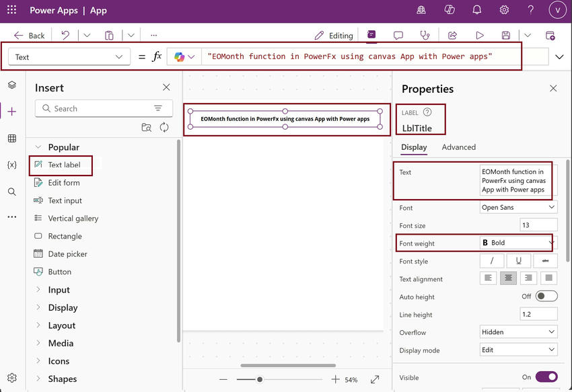Viewport: 572px width, 392px height.
Task: Open the Comments icon in the toolbar
Action: click(x=398, y=36)
